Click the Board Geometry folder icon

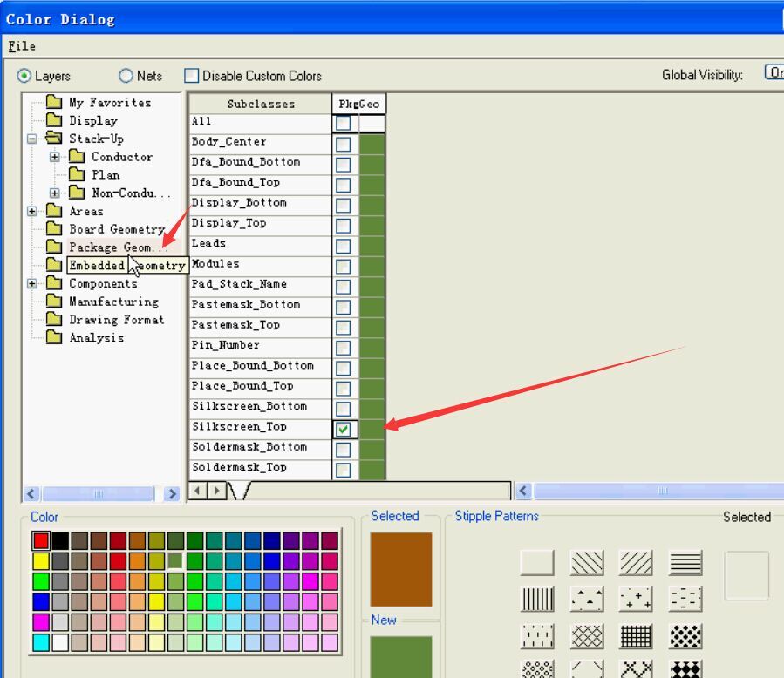(x=54, y=228)
